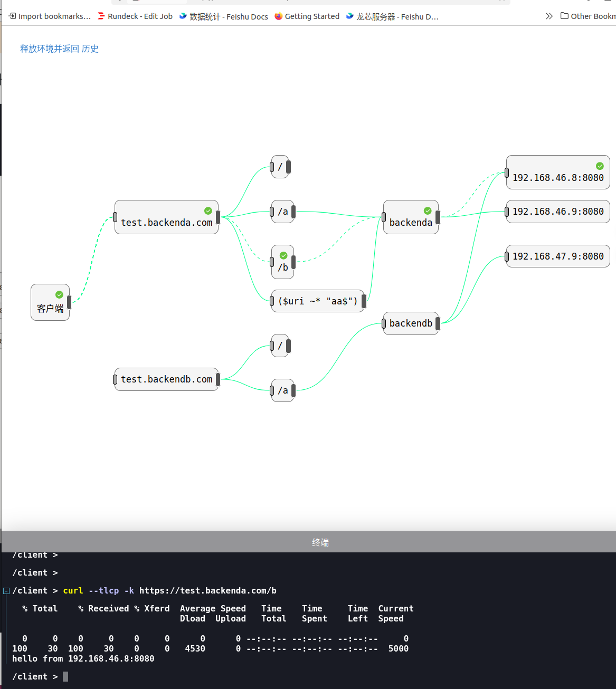Screen dimensions: 616x689
Task: Click the terminal prompt cursor
Action: tap(65, 676)
